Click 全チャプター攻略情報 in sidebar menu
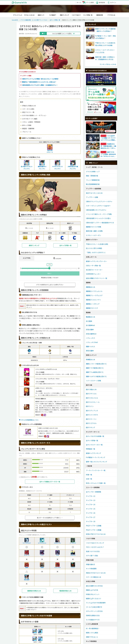The height and width of the screenshot is (644, 129). point(93,492)
